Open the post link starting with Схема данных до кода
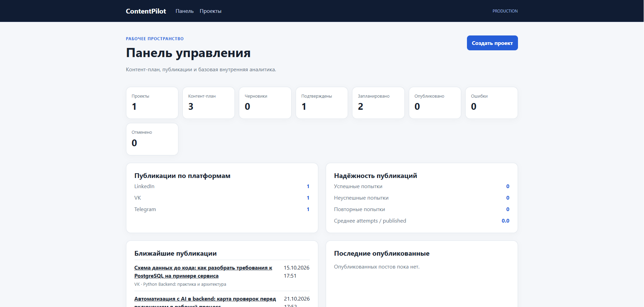The image size is (644, 307). (203, 272)
